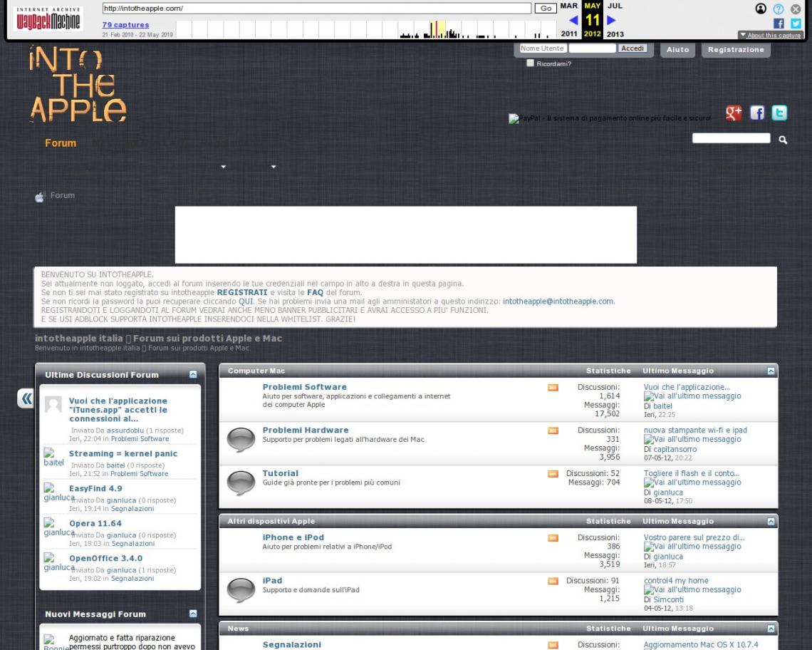This screenshot has width=812, height=650.
Task: Open the Problemi Software forum
Action: [305, 387]
